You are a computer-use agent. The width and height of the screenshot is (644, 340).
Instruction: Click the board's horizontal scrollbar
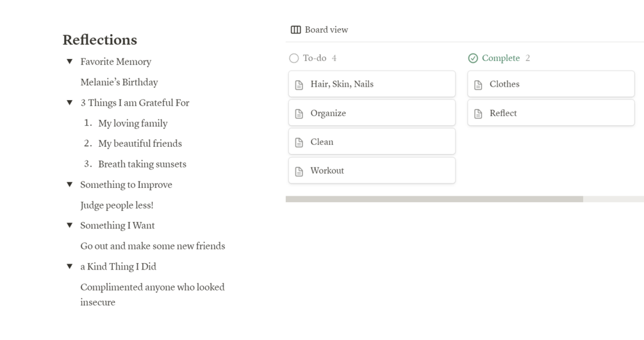(434, 200)
